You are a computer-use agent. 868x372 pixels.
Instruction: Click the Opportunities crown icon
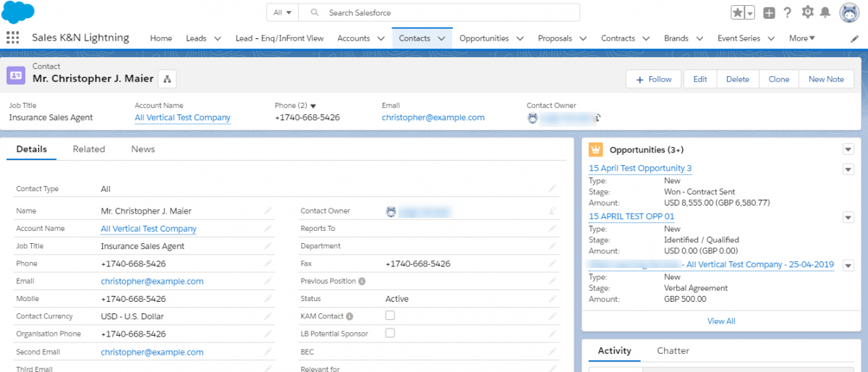point(596,150)
